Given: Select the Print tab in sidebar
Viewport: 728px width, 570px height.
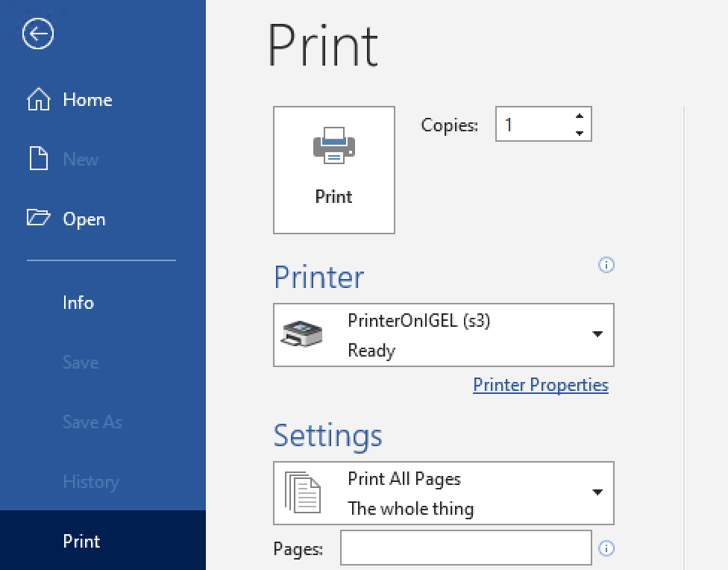Looking at the screenshot, I should (82, 542).
